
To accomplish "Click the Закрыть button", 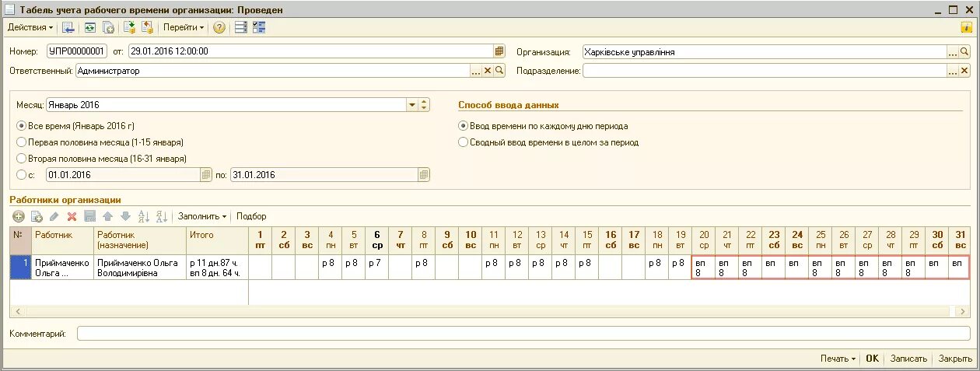I will (x=954, y=359).
